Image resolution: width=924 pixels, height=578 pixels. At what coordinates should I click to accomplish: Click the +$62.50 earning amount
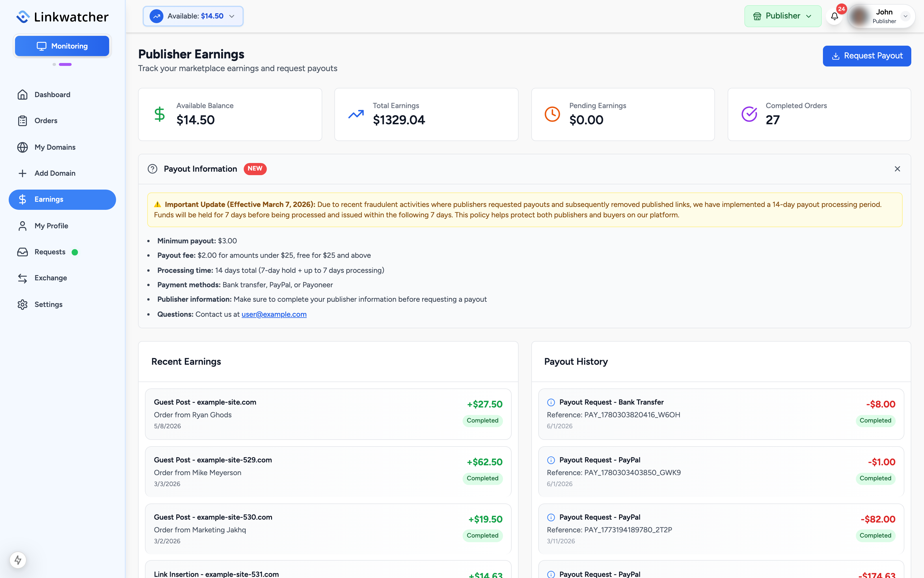pyautogui.click(x=485, y=462)
